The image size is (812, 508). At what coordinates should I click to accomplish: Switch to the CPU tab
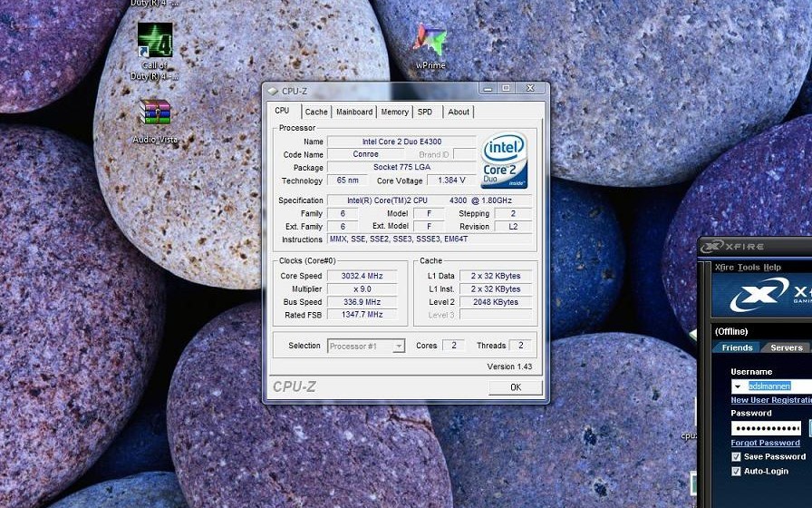282,111
